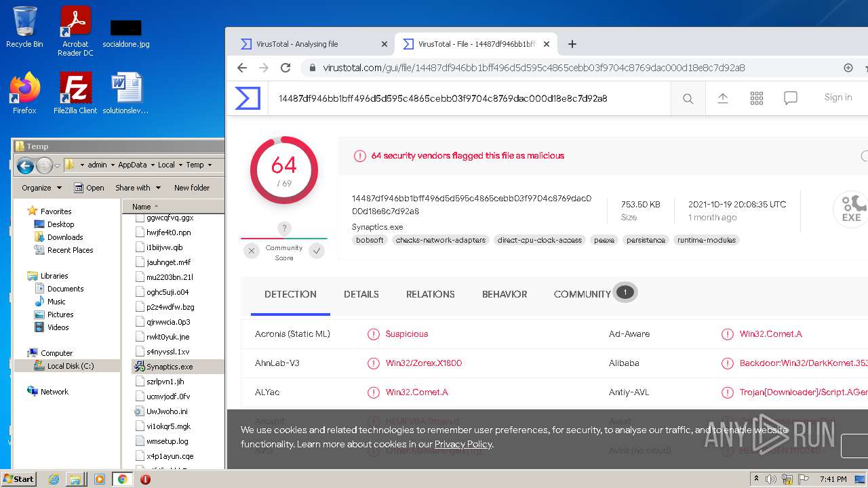Open new Chrome tab
The height and width of the screenshot is (488, 868).
coord(572,44)
